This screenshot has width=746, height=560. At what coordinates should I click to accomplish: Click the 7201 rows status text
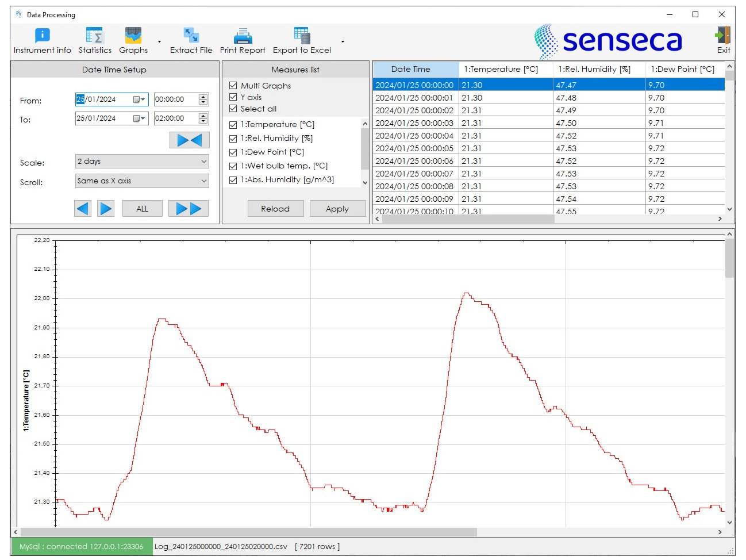[x=317, y=547]
